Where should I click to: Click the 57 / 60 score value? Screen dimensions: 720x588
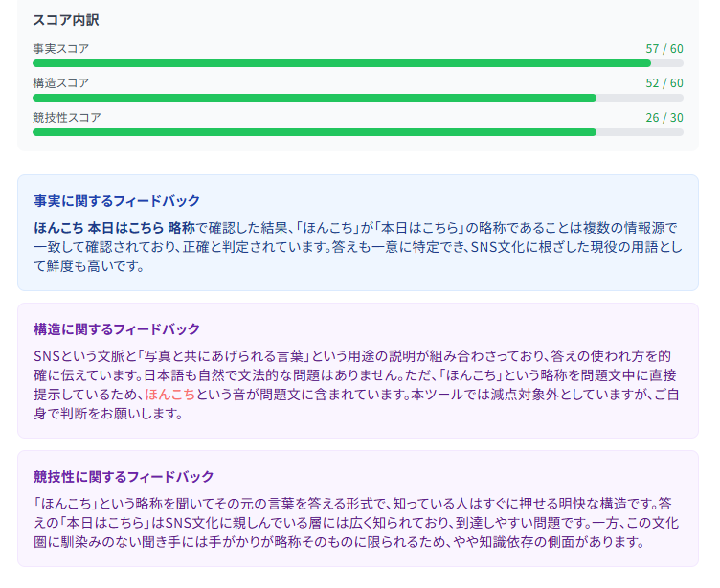[664, 48]
